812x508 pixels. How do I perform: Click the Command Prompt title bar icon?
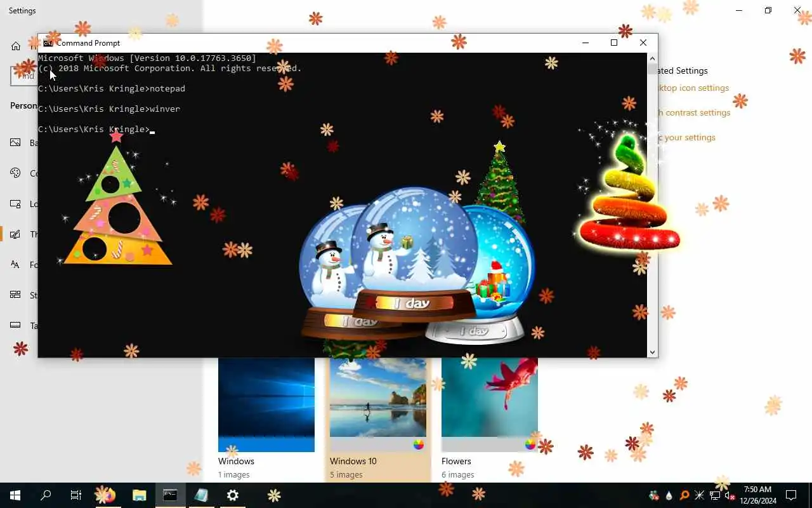click(x=48, y=43)
